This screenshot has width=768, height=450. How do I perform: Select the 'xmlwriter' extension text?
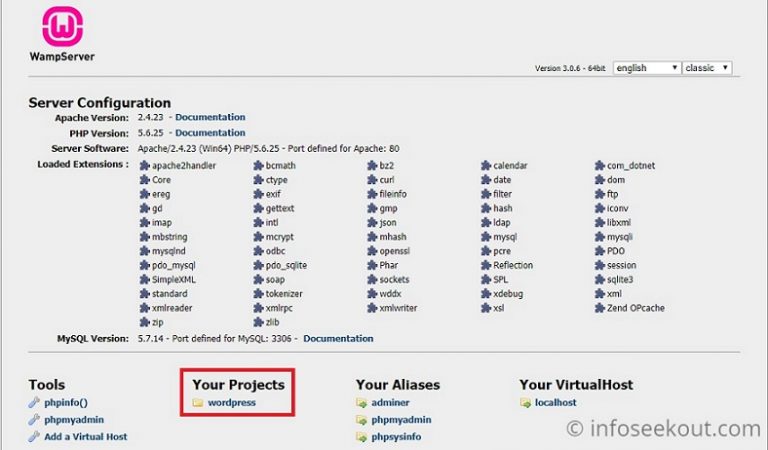[398, 308]
